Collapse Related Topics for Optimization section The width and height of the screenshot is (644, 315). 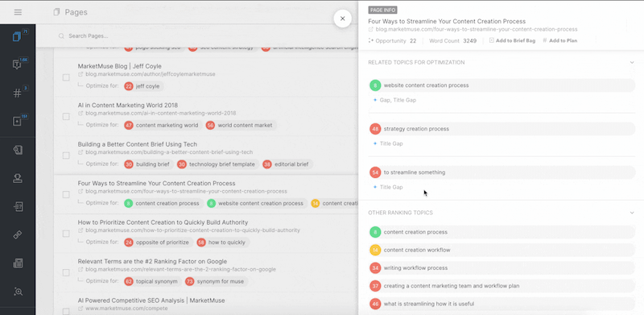tap(632, 63)
